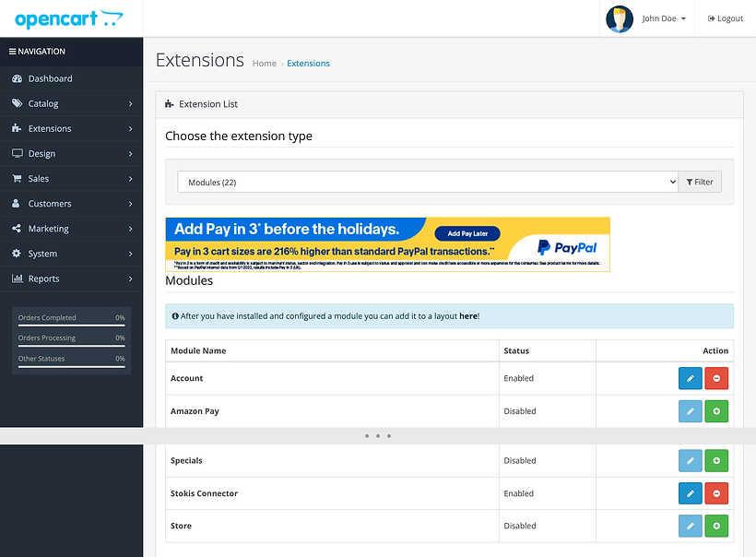Screen dimensions: 756x557
Task: Click the Sales cart icon
Action: [x=17, y=178]
